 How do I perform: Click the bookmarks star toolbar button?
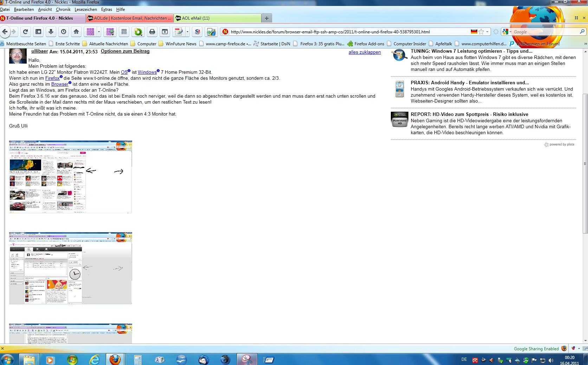click(x=38, y=32)
